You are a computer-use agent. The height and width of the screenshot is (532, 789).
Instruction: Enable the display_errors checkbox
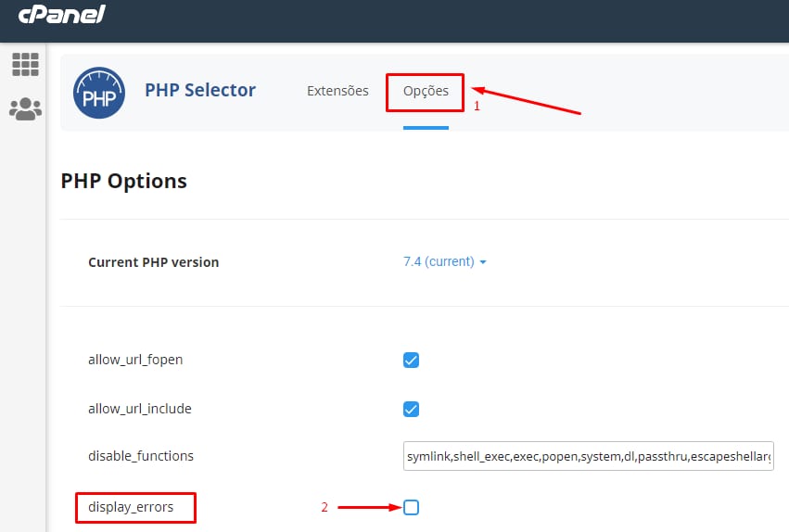click(x=412, y=507)
